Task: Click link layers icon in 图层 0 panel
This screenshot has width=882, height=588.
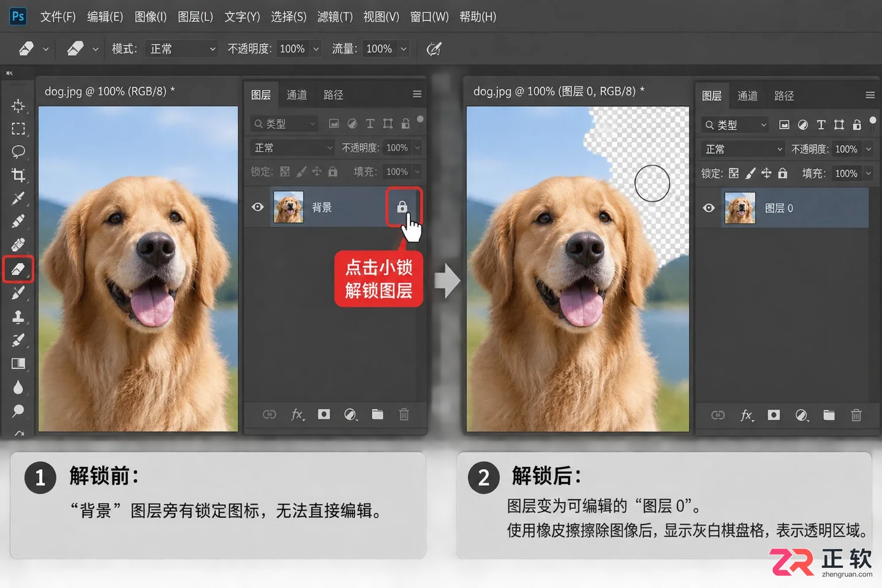Action: tap(718, 415)
